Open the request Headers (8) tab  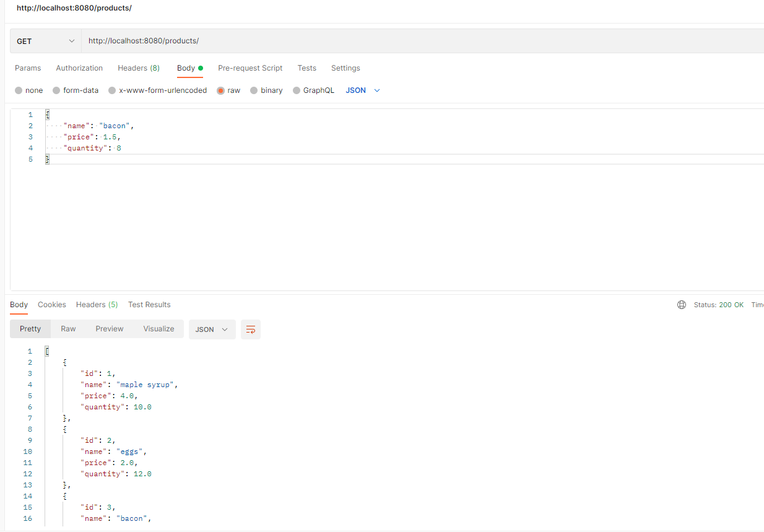tap(139, 68)
